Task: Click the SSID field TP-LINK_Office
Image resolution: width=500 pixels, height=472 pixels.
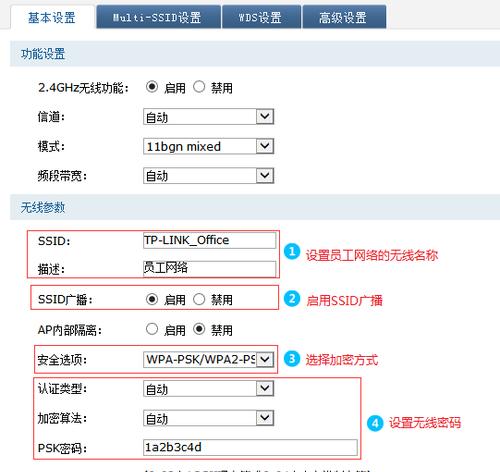Action: pos(210,240)
